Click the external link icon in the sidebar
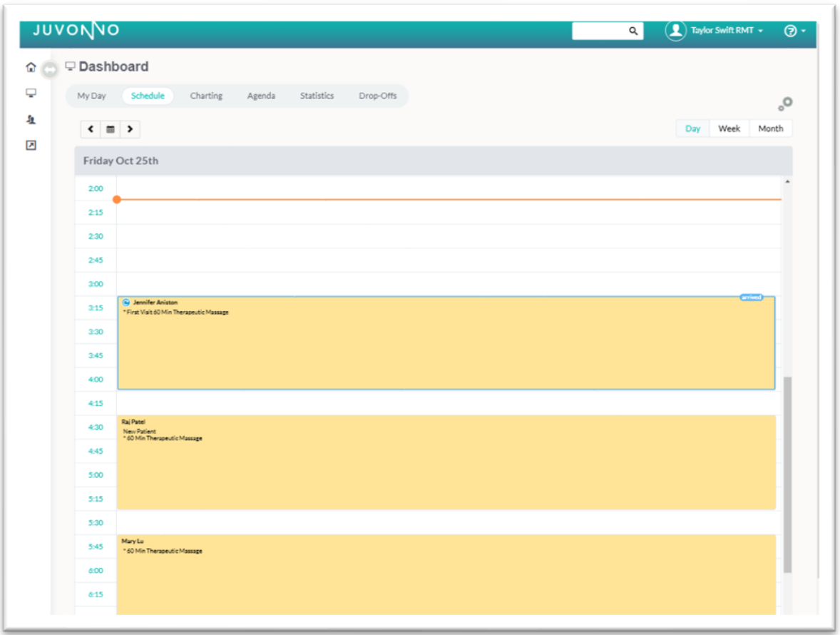Viewport: 840px width, 635px height. (x=31, y=146)
